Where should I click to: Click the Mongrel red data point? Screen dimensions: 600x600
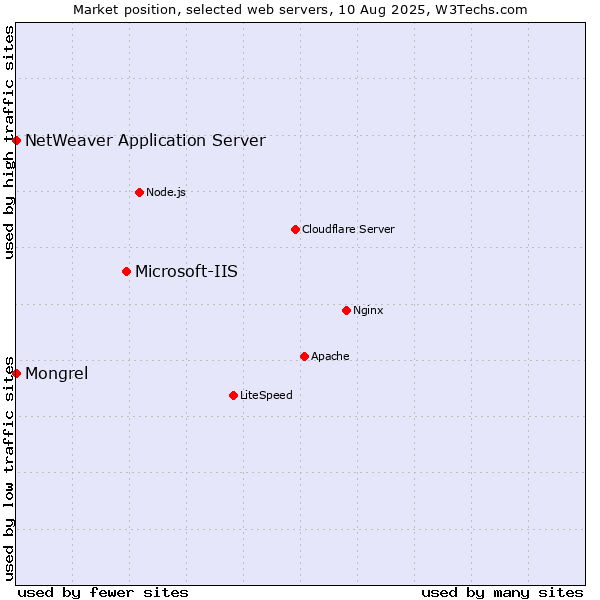click(16, 373)
